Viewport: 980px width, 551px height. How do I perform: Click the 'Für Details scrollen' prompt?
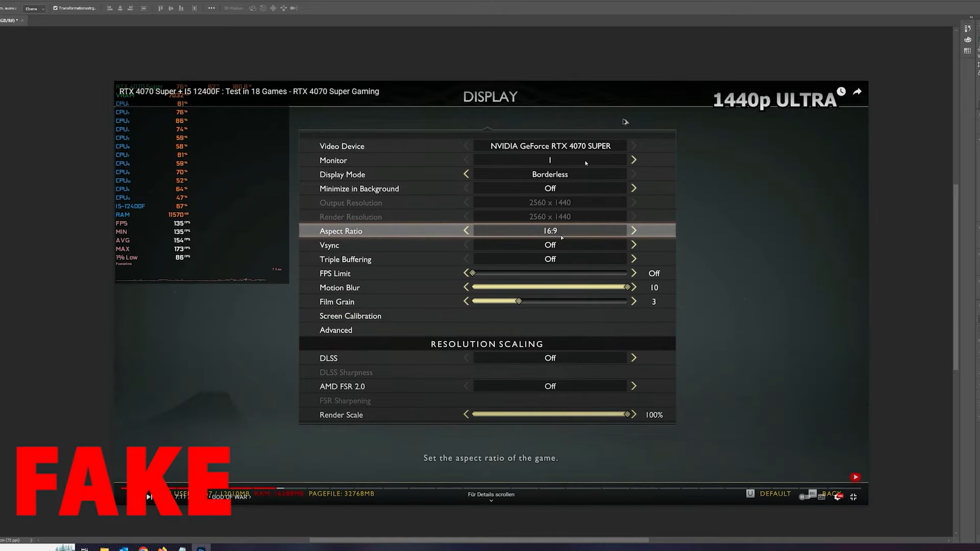point(491,495)
